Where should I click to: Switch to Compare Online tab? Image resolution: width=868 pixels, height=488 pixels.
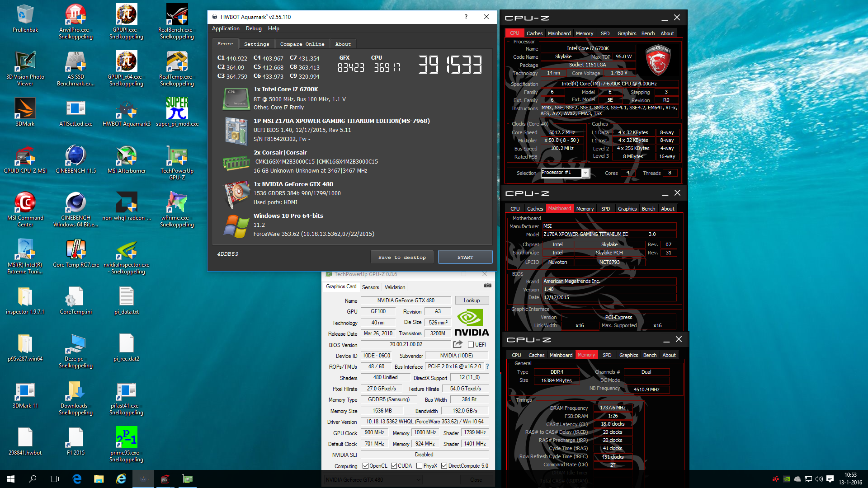pos(302,44)
